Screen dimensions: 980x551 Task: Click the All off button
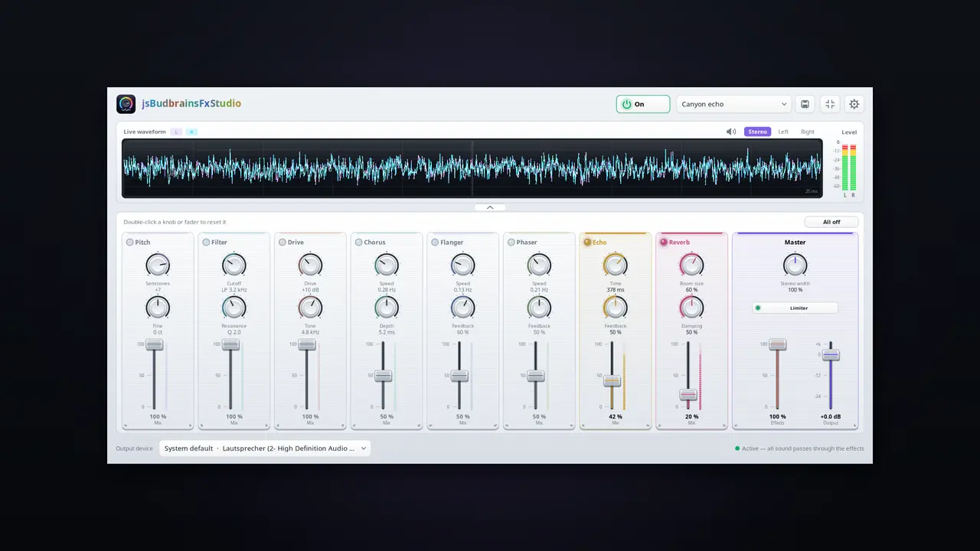tap(831, 222)
